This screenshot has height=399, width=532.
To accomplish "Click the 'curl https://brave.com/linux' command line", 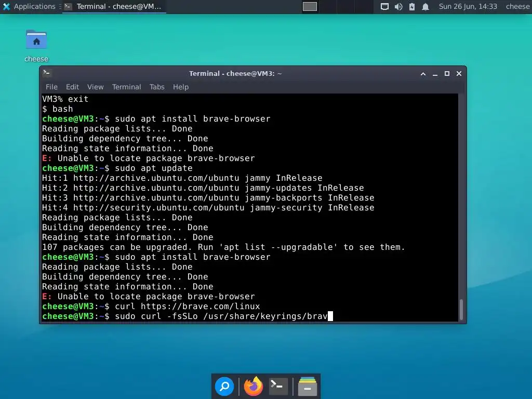I will 151,306.
